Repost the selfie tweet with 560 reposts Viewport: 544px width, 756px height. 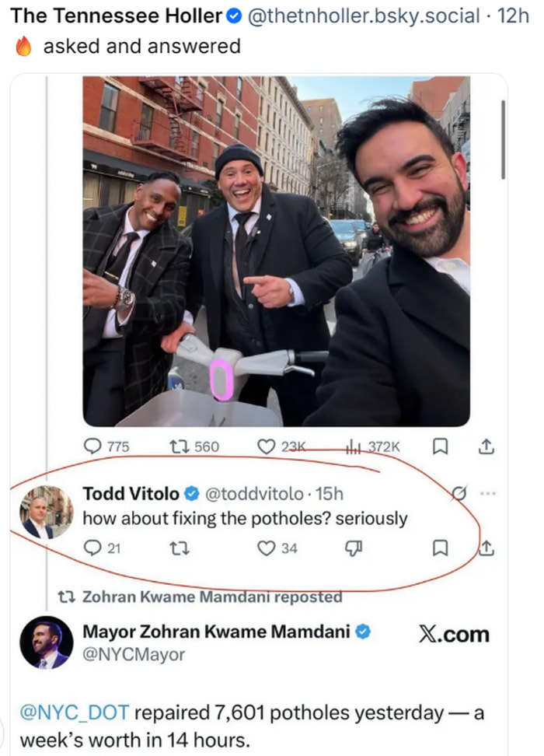point(176,446)
